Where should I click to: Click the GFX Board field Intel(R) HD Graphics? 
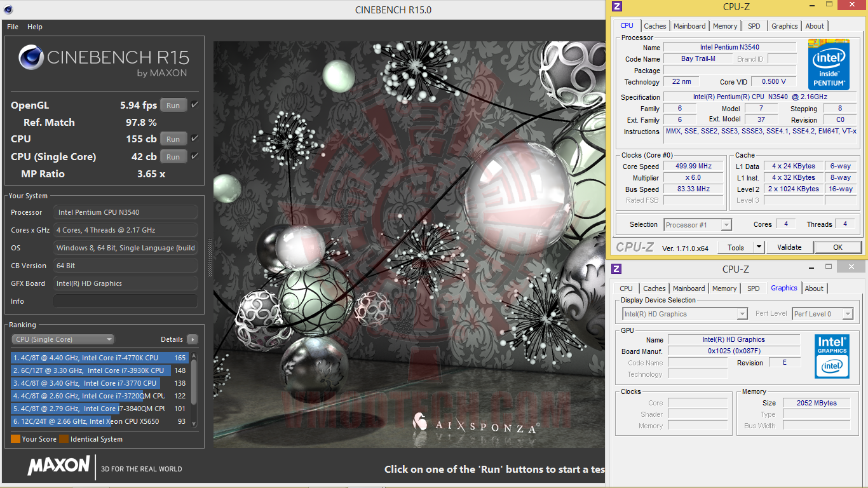click(125, 283)
